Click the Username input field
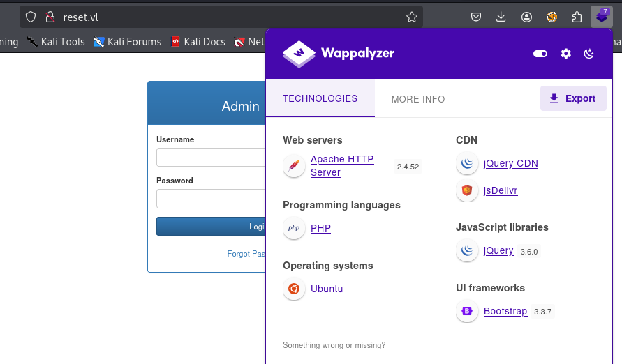 pos(209,158)
